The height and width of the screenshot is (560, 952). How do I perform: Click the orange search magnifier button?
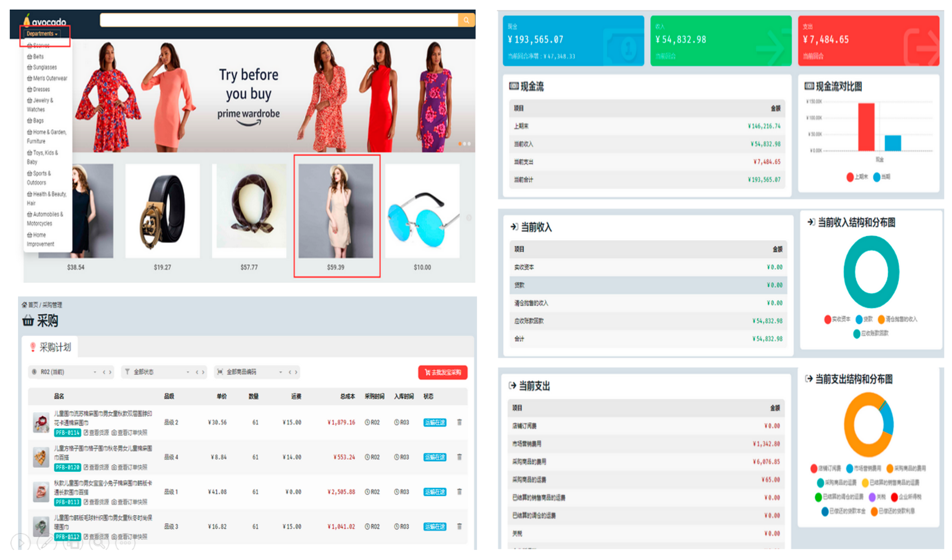(466, 20)
